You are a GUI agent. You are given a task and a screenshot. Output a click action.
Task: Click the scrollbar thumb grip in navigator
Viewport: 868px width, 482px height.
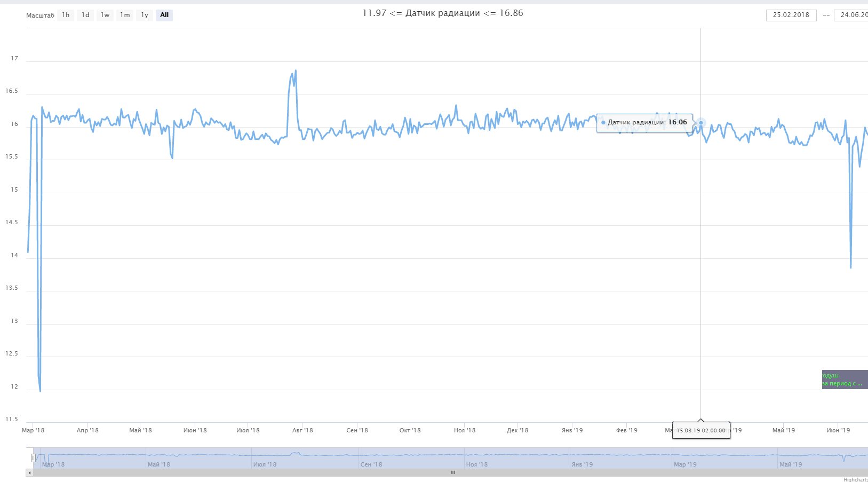coord(452,472)
